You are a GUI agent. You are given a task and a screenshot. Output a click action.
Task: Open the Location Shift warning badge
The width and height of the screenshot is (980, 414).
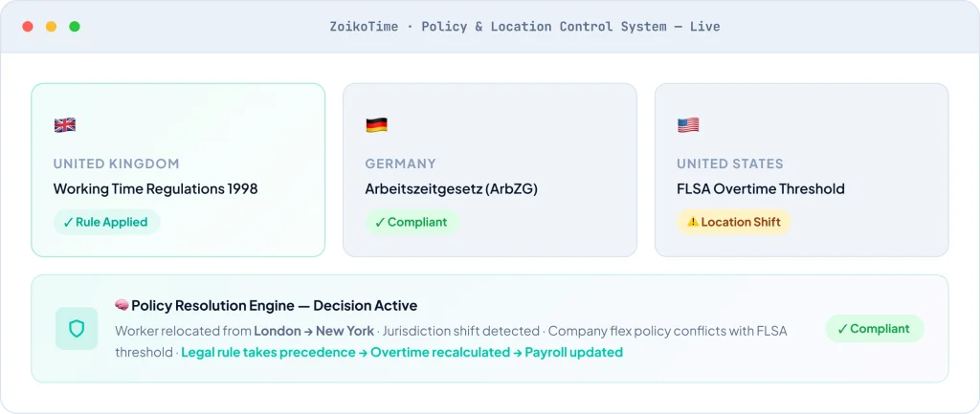click(x=734, y=222)
